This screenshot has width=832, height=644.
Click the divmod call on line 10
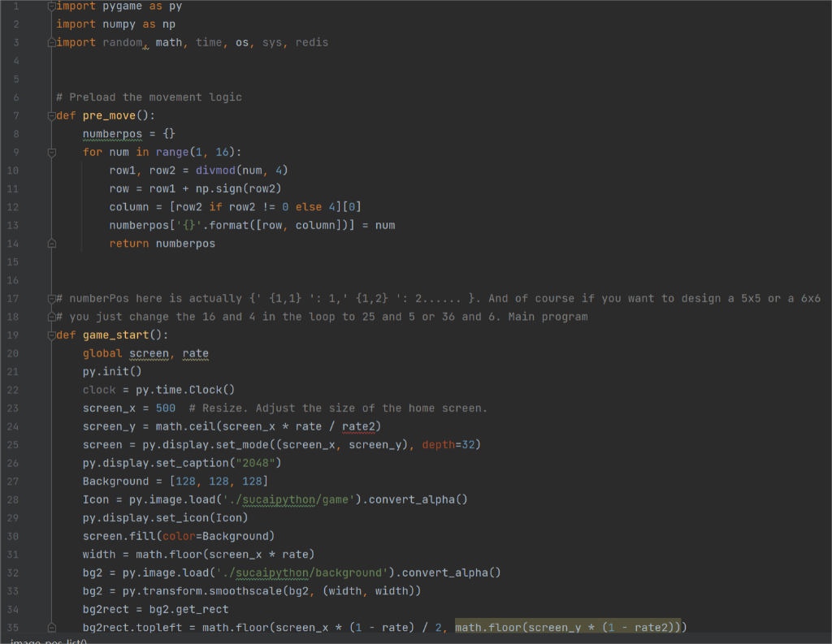(x=217, y=170)
